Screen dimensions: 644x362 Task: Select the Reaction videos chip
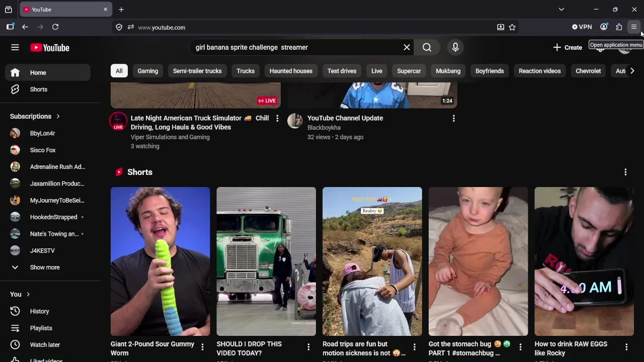[539, 71]
